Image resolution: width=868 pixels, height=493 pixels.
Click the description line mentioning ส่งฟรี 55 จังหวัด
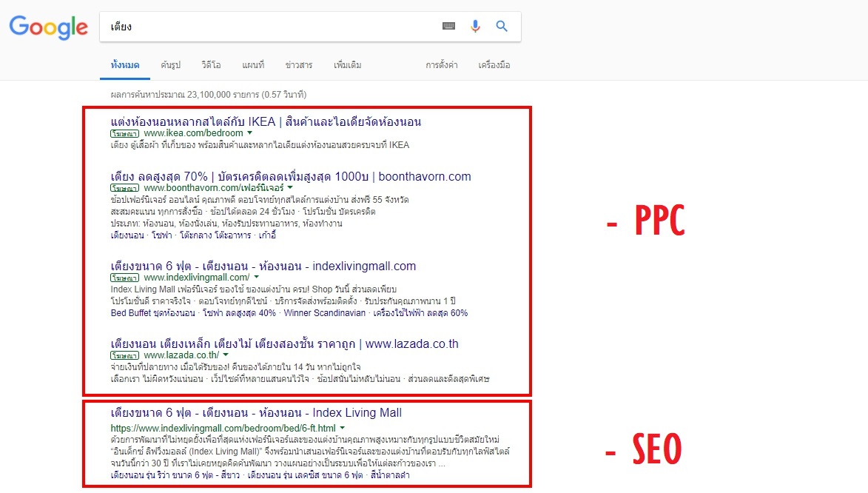[260, 200]
